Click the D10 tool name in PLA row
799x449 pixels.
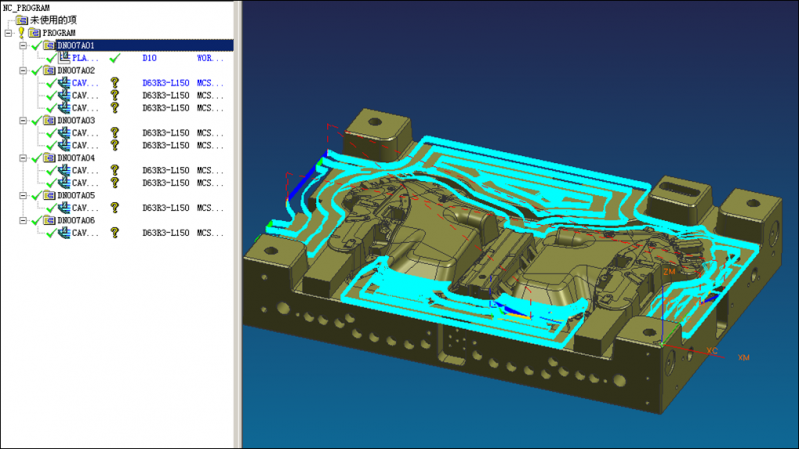pyautogui.click(x=150, y=59)
